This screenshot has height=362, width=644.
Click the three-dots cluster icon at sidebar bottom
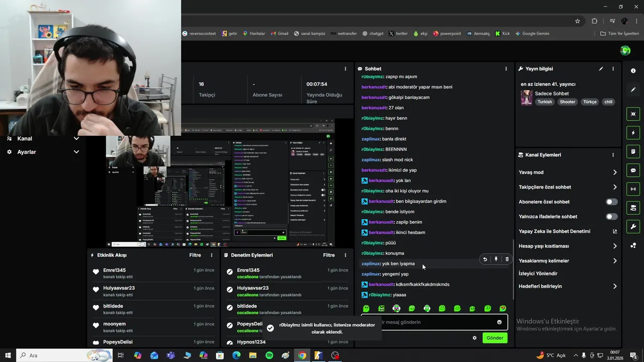click(633, 245)
